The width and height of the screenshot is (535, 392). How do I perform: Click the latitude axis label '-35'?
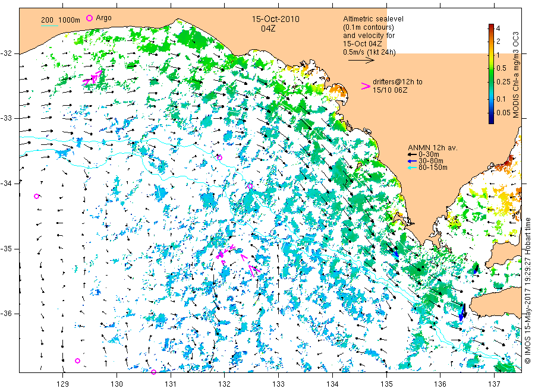[x=6, y=249]
